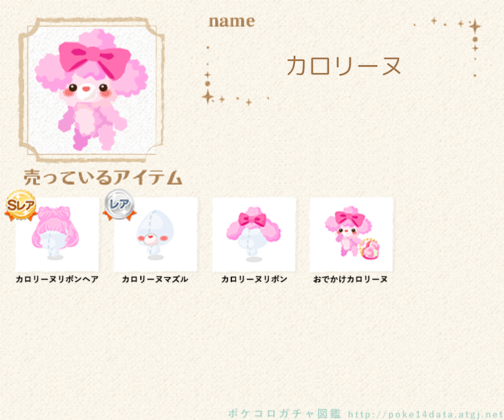Select the カロリーヌリボン ribbon item thumbnail
This screenshot has height=420, width=504.
tap(254, 235)
